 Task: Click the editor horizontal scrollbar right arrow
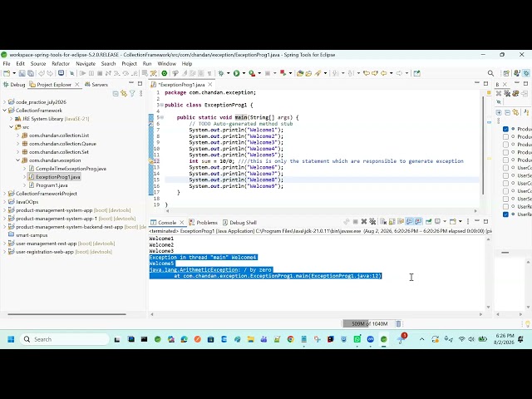click(475, 210)
